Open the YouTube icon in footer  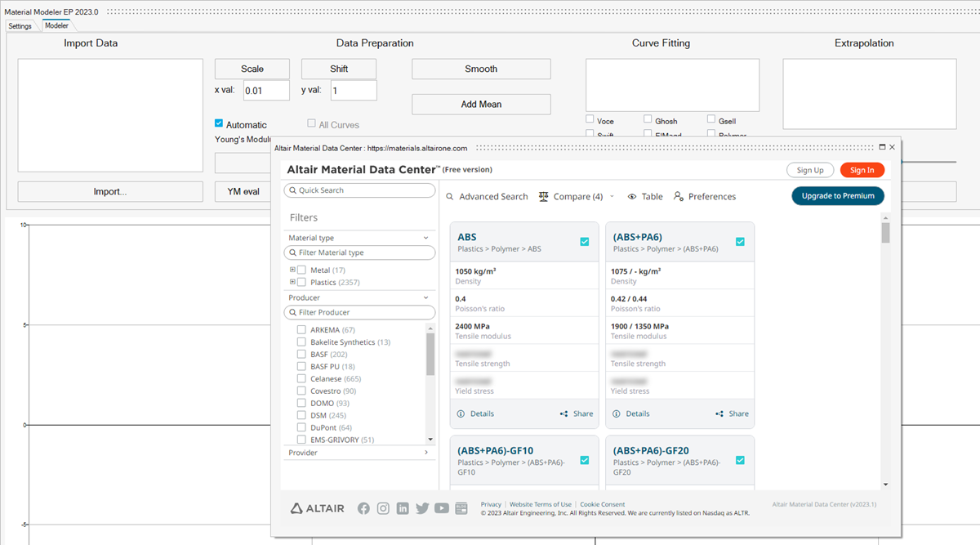point(442,508)
